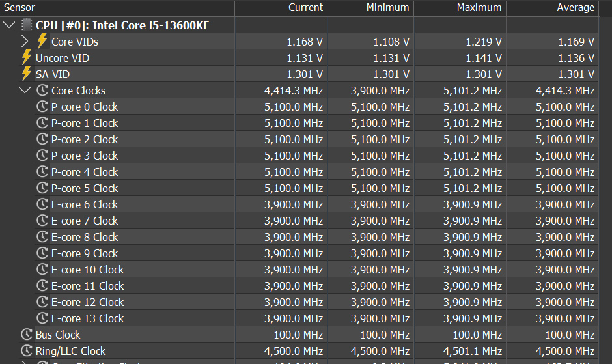Screen dimensions: 612x364
Task: Click the Core VIDs minimum value 1.108 V
Action: coord(391,42)
